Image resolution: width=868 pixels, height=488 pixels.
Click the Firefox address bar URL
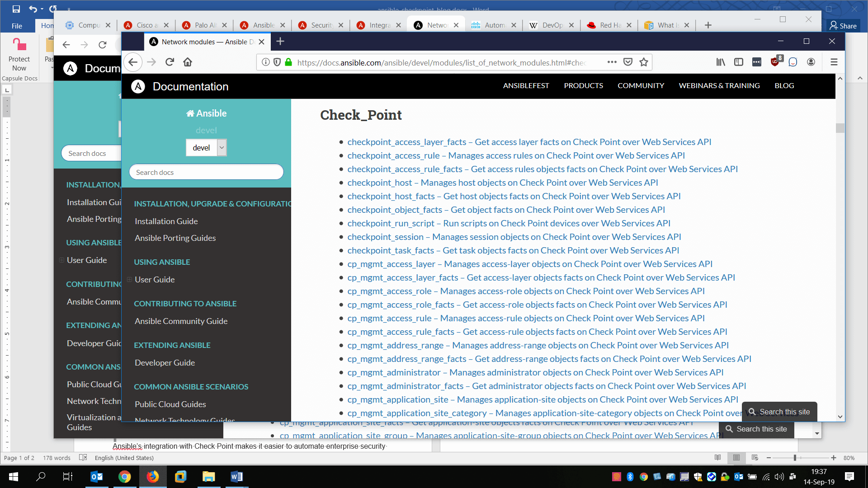[x=442, y=62]
